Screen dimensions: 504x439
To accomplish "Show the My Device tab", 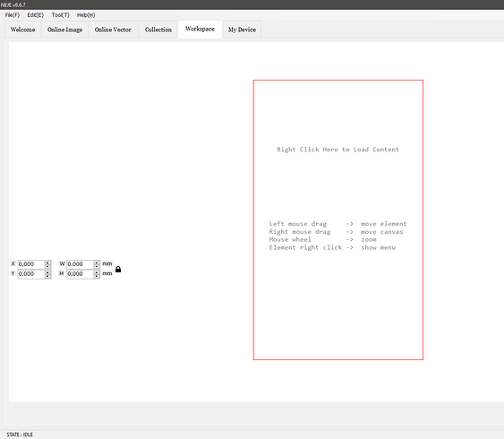I will point(242,30).
